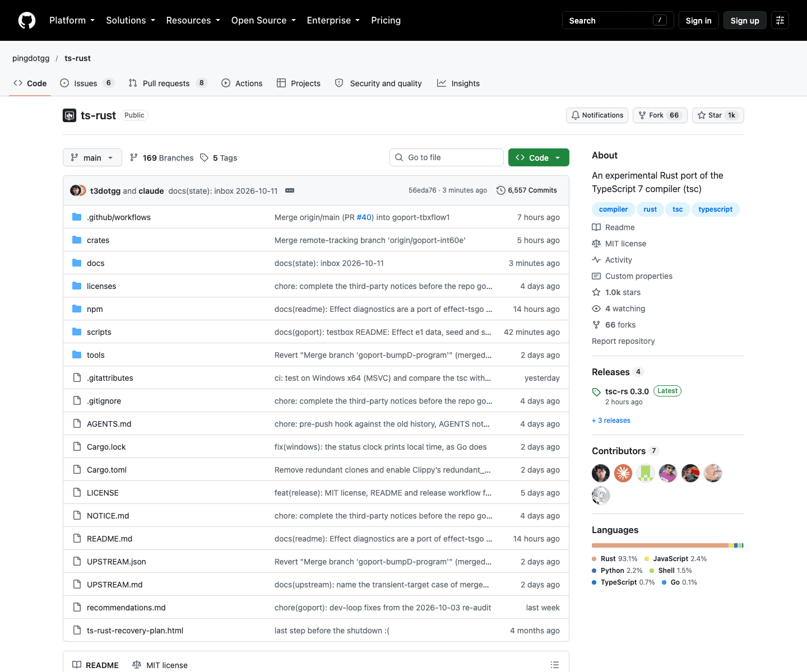Open the green Code dropdown button

click(x=539, y=158)
